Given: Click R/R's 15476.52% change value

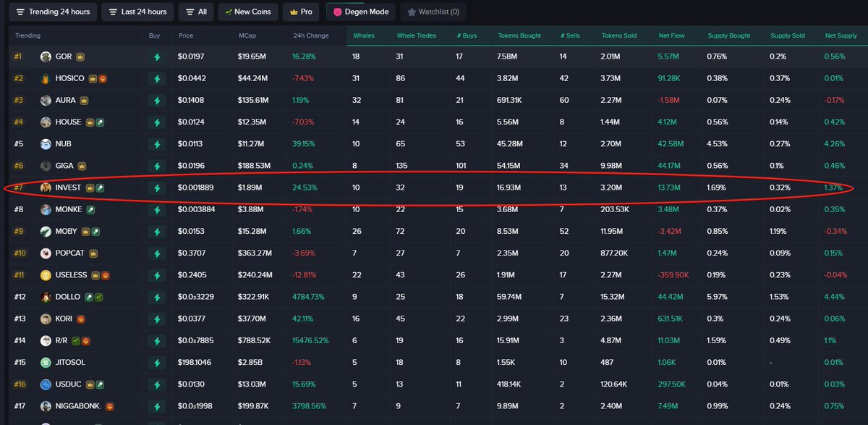Looking at the screenshot, I should coord(310,341).
